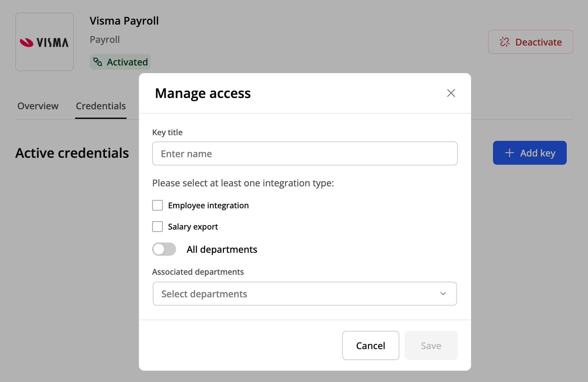588x382 pixels.
Task: Select the Credentials tab
Action: [101, 106]
